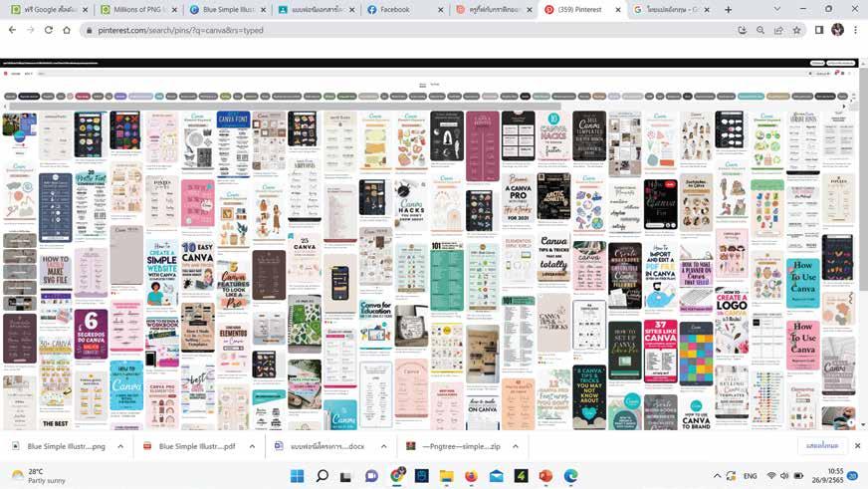Open the Windows Start menu
Viewport: 868px width, 489px height.
tap(298, 476)
